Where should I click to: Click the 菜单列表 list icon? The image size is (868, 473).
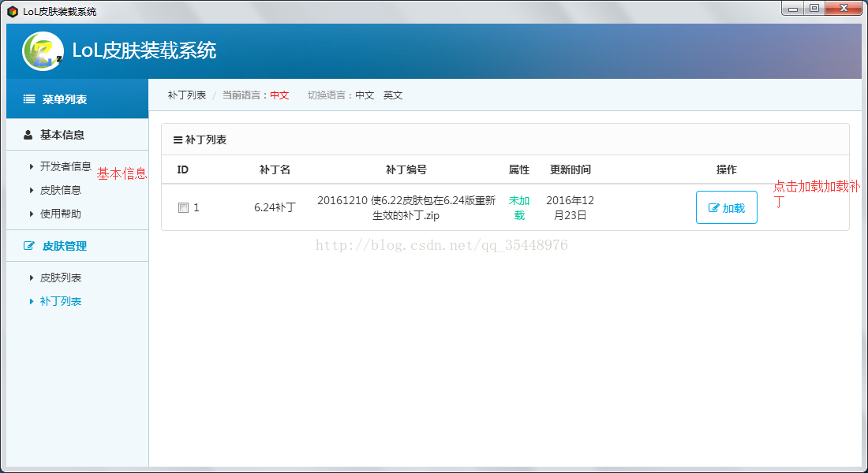[28, 99]
